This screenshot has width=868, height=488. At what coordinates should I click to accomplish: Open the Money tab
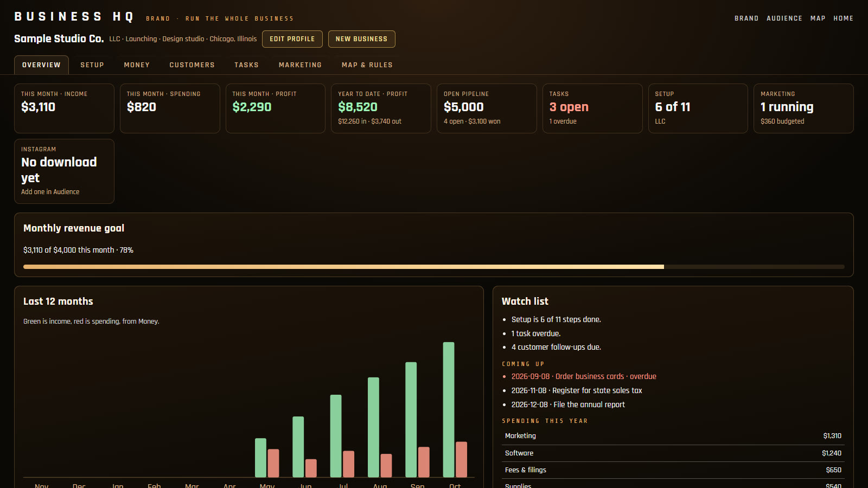pos(137,65)
